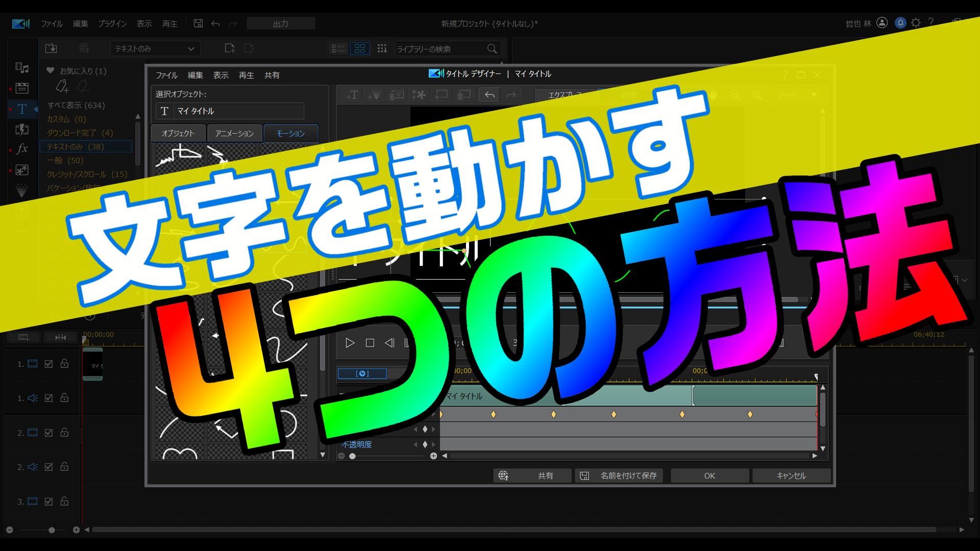Lock track 2 with the padlock icon
Image resolution: width=980 pixels, height=551 pixels.
pos(64,432)
